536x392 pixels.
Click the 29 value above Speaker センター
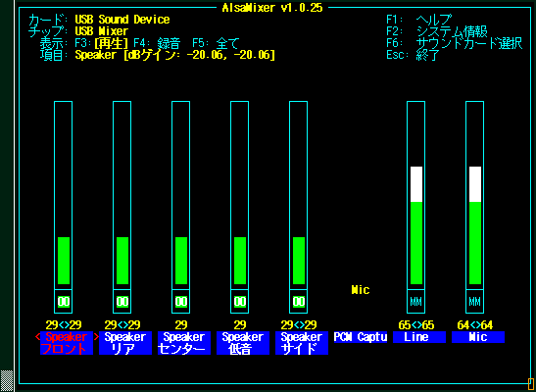point(181,324)
